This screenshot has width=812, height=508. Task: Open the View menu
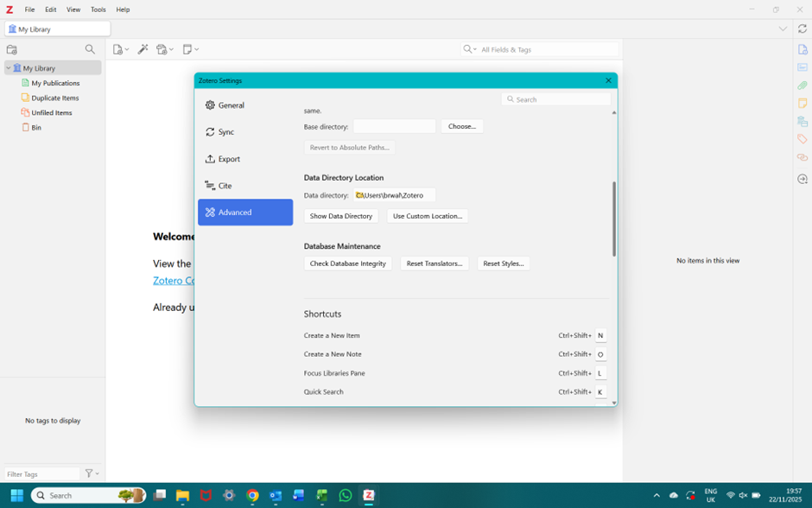(x=73, y=10)
